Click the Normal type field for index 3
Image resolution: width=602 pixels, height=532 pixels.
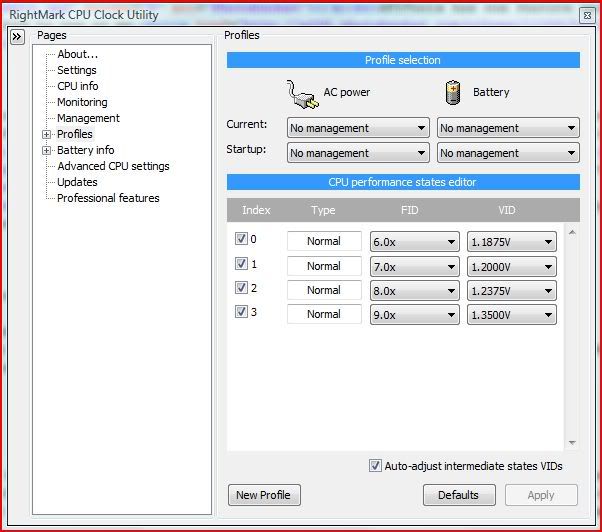tap(324, 314)
